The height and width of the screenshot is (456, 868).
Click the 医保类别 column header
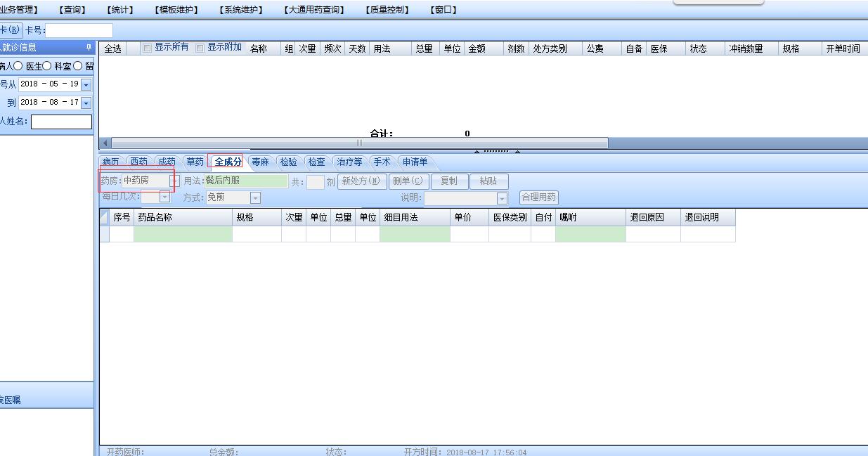tap(510, 218)
